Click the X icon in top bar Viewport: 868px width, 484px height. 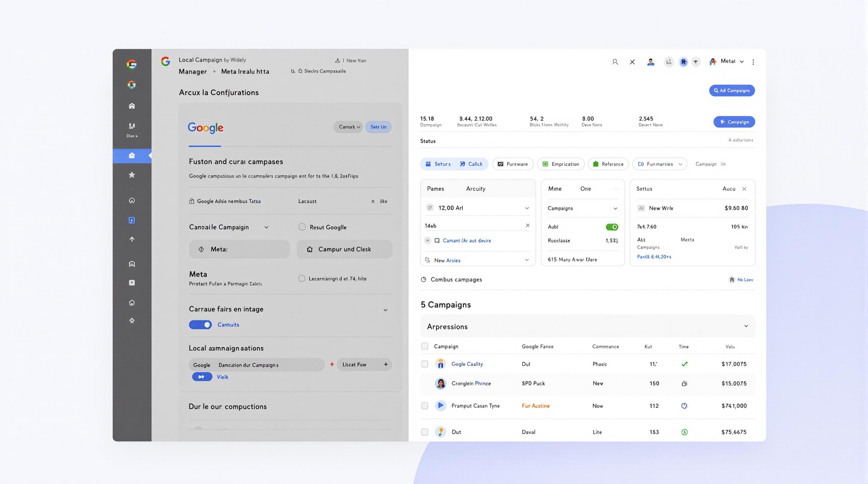point(632,62)
